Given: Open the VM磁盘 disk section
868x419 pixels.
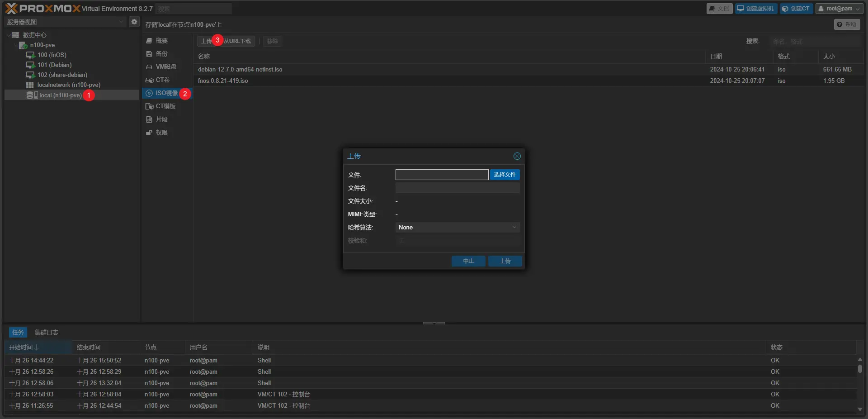Looking at the screenshot, I should click(x=165, y=67).
